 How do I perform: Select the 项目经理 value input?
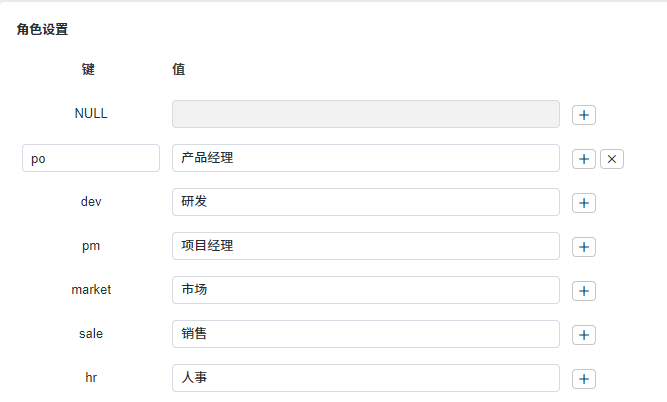(365, 246)
